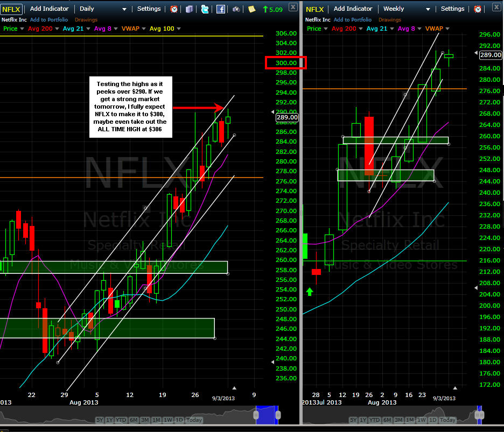
Task: Click left handle of Daily range slider
Action: (256, 415)
